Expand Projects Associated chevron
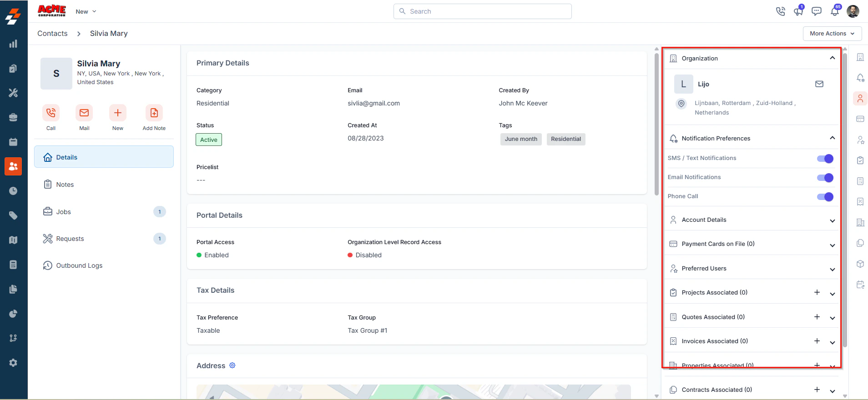 pyautogui.click(x=832, y=294)
